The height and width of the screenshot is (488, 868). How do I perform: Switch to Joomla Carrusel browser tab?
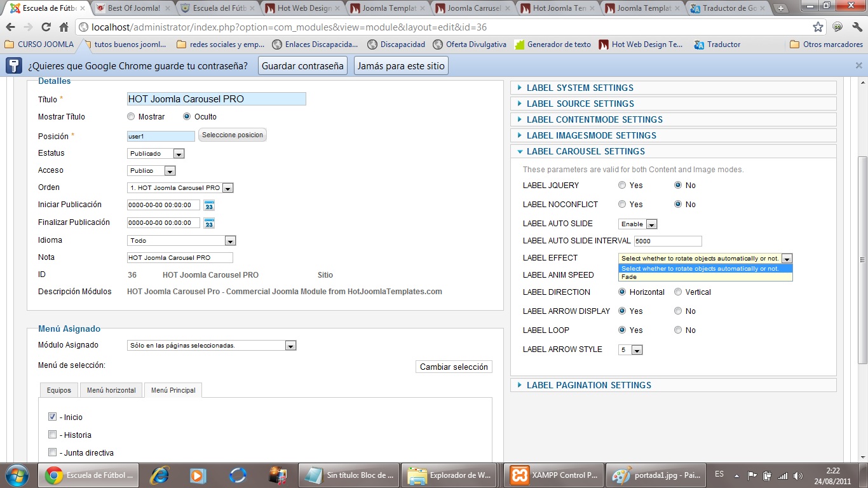(473, 8)
